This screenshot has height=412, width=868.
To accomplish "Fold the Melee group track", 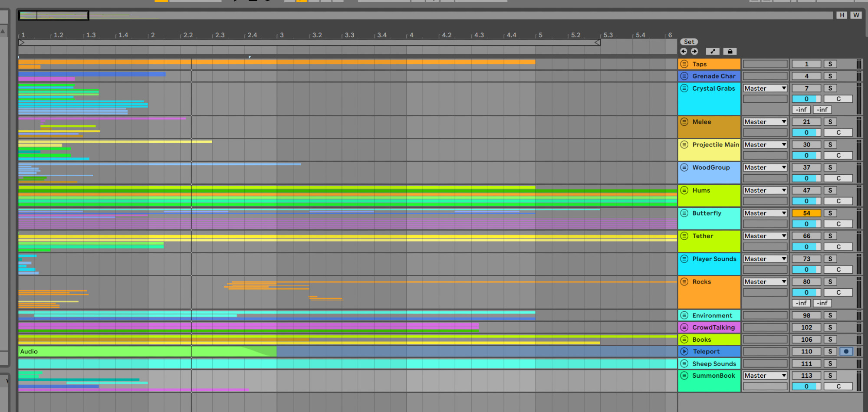I will tap(684, 122).
